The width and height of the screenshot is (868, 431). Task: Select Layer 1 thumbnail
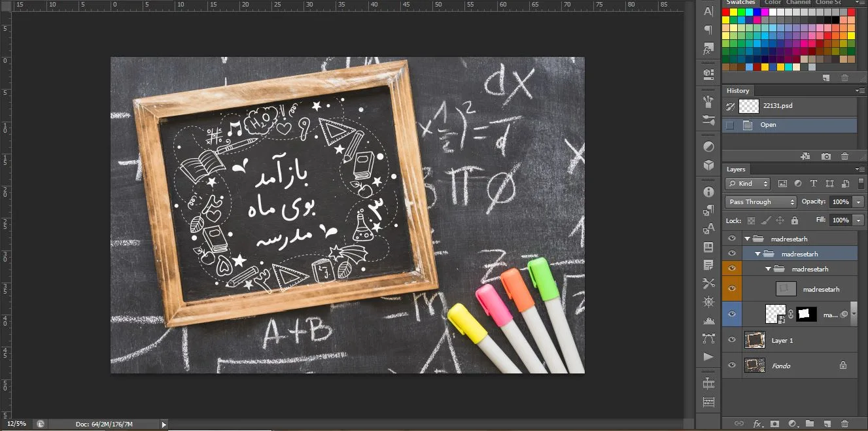pos(754,340)
